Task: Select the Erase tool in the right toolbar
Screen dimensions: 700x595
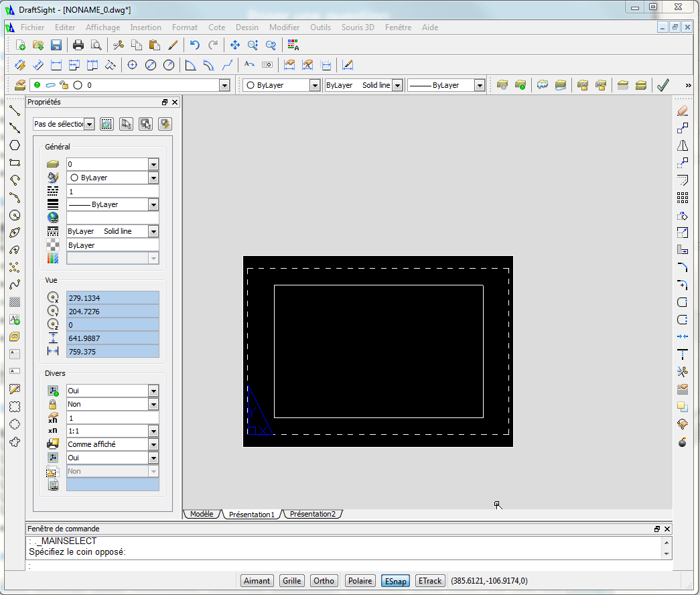Action: pyautogui.click(x=683, y=111)
